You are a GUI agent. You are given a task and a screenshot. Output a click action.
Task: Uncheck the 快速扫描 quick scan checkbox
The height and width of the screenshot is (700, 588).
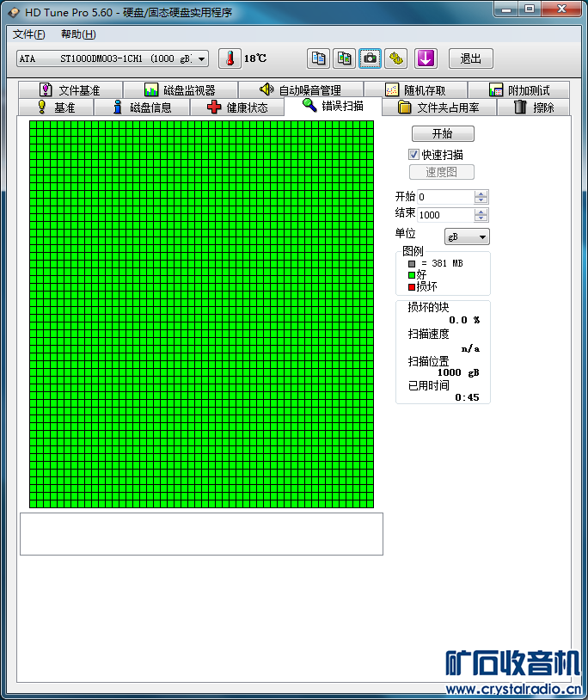[413, 155]
